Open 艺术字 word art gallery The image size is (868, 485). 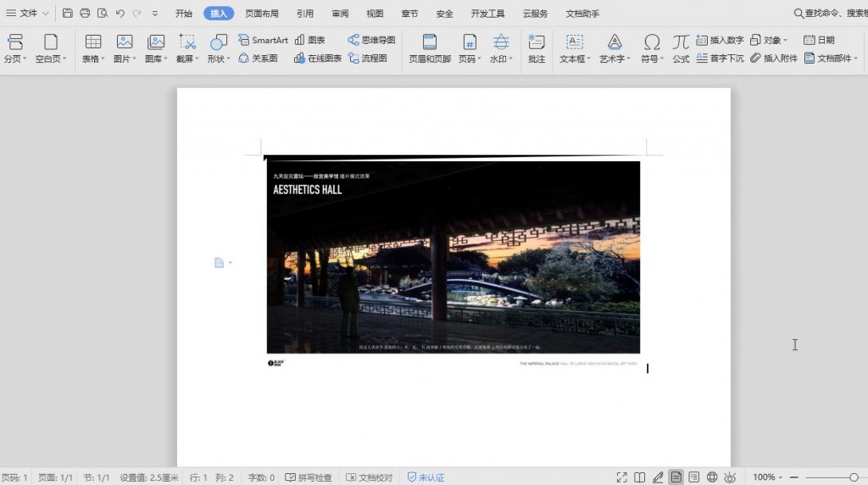click(x=615, y=48)
